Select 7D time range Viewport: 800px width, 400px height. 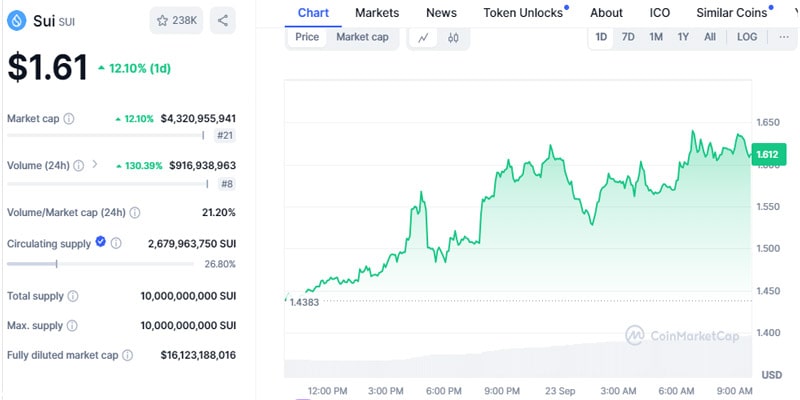coord(628,37)
